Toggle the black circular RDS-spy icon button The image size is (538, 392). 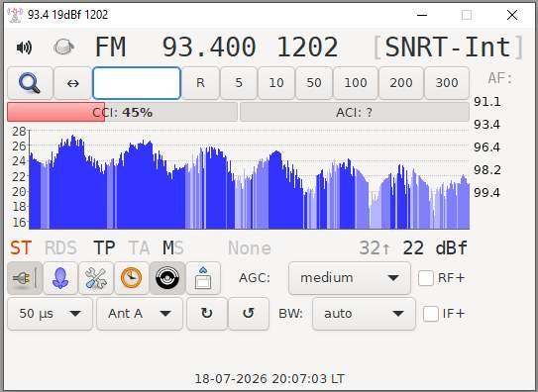[x=167, y=278]
